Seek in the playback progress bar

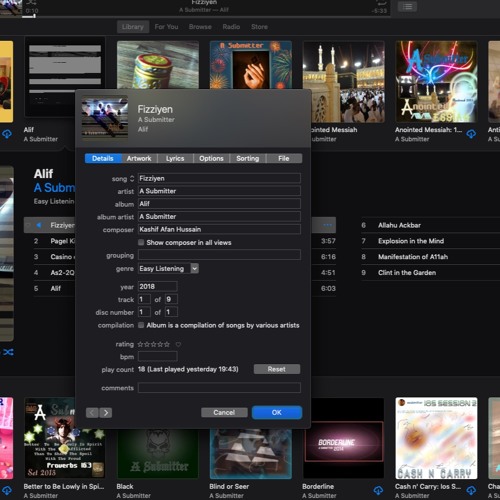click(206, 16)
